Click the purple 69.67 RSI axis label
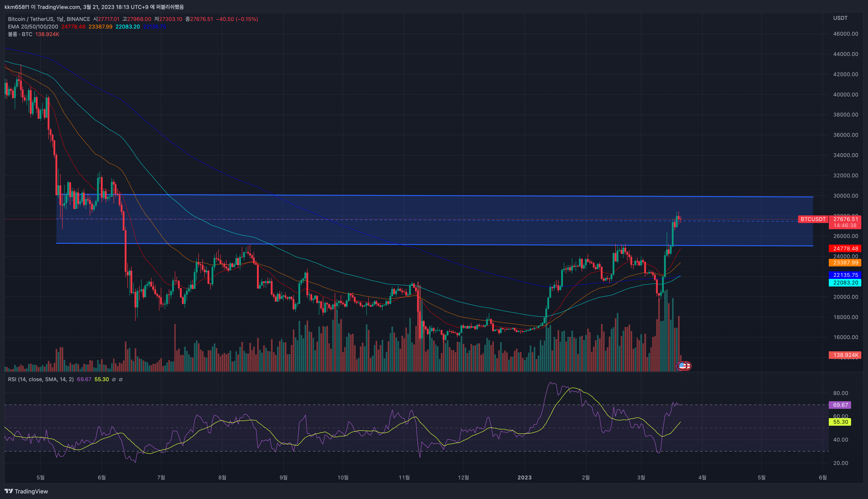 click(840, 405)
